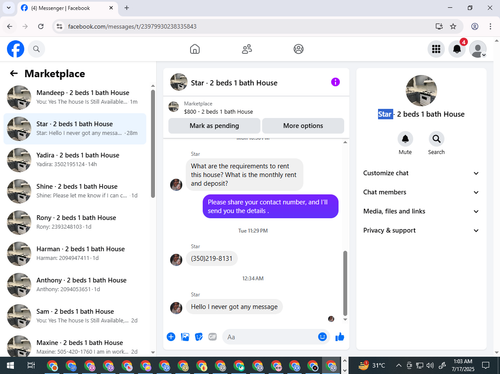Open Windows notification center icon
500x374 pixels.
[486, 365]
